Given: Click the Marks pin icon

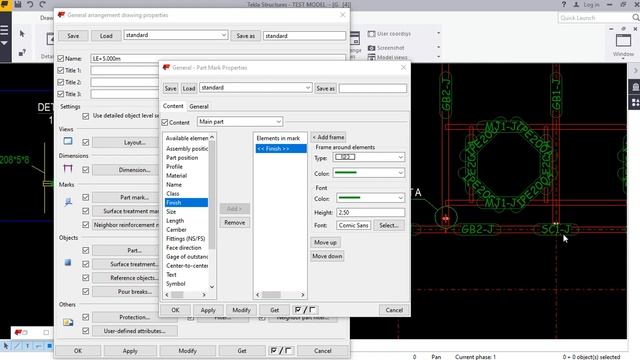Looking at the screenshot, I should 68,202.
